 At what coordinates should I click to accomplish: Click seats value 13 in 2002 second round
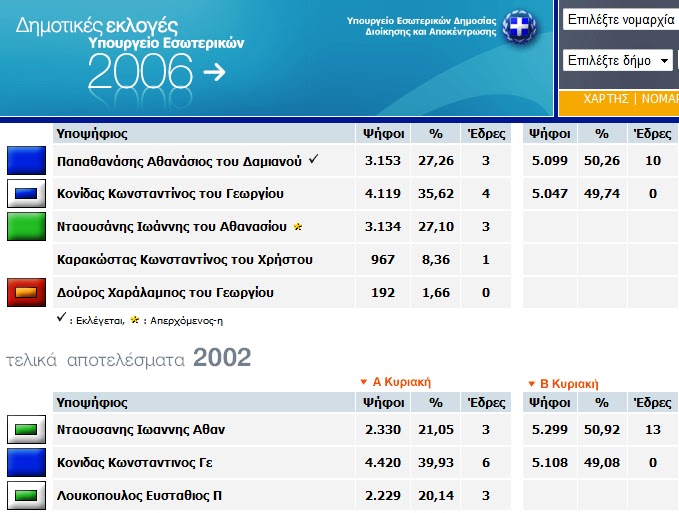click(653, 429)
